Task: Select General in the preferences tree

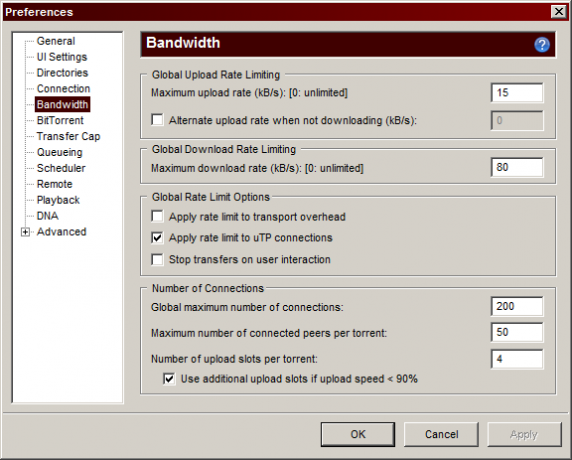Action: (x=56, y=41)
